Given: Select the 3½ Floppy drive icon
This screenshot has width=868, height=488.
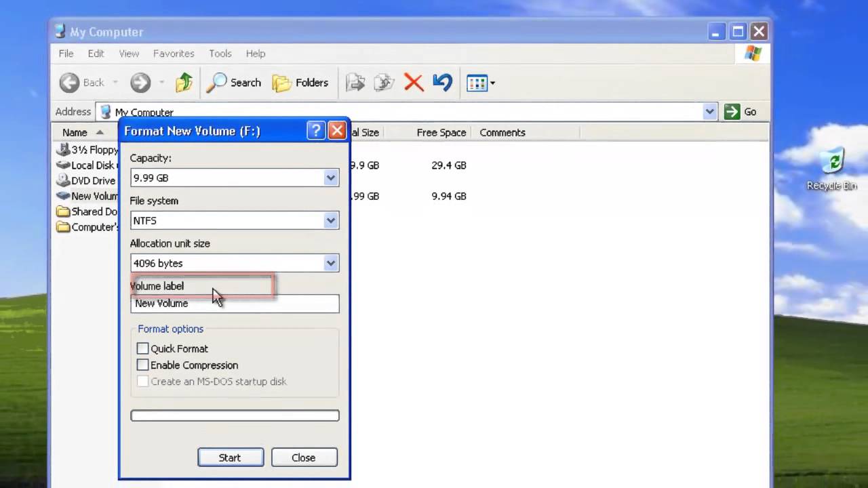Looking at the screenshot, I should pyautogui.click(x=63, y=149).
